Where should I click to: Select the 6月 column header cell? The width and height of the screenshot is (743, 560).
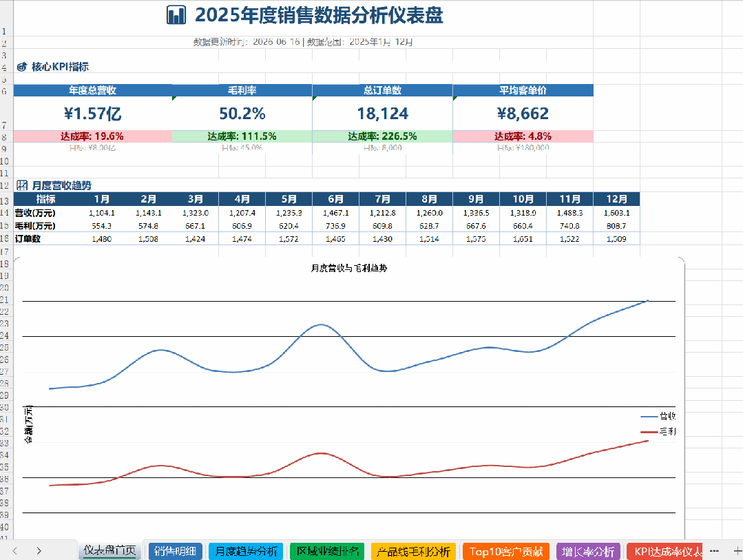click(335, 199)
